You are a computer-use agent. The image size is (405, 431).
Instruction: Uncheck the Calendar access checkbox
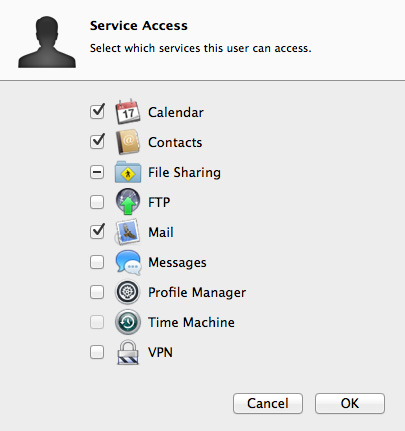(97, 112)
